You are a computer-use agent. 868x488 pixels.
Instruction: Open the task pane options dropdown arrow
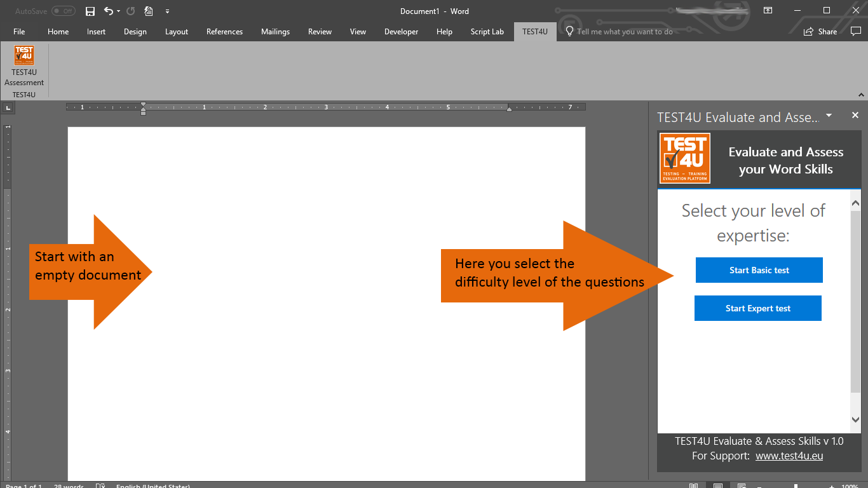tap(829, 116)
